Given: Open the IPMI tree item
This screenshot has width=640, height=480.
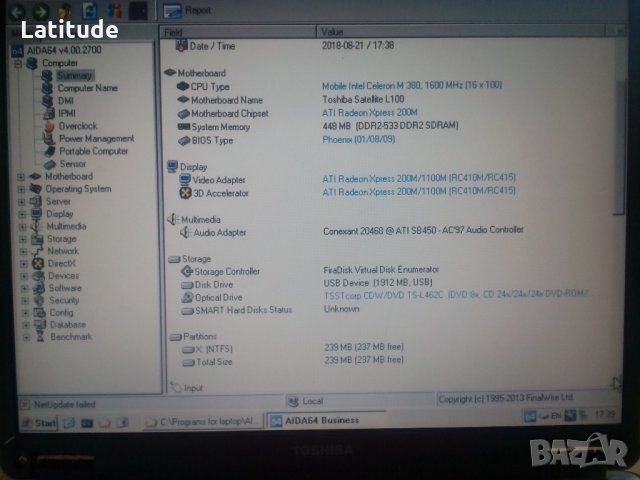Looking at the screenshot, I should (x=67, y=113).
